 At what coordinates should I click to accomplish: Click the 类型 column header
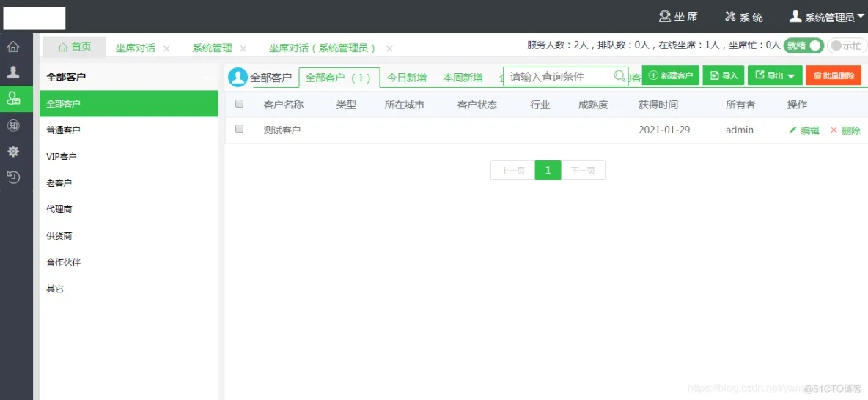click(x=347, y=105)
